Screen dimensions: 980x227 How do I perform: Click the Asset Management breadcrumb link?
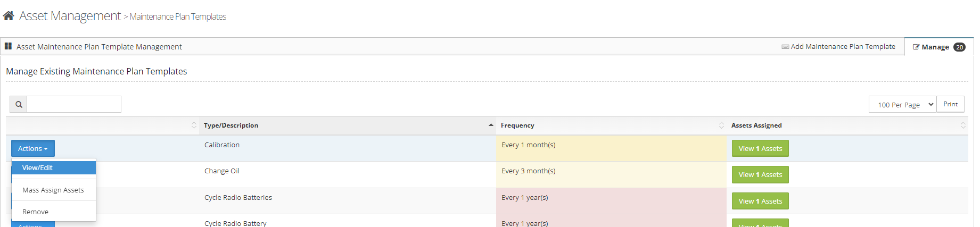click(70, 16)
